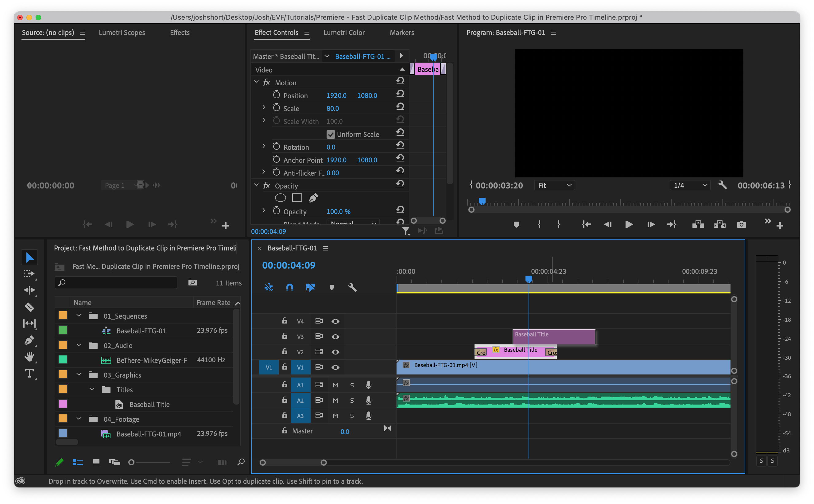Toggle V4 track output eye

(335, 321)
